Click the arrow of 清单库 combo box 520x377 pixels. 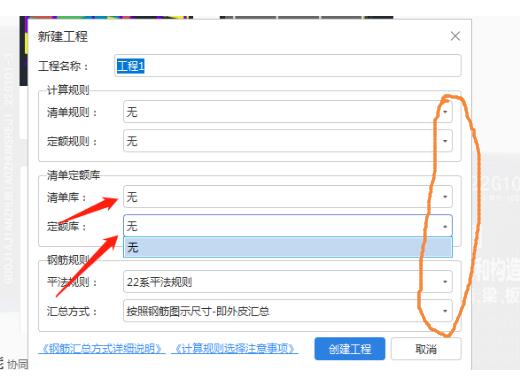click(445, 197)
